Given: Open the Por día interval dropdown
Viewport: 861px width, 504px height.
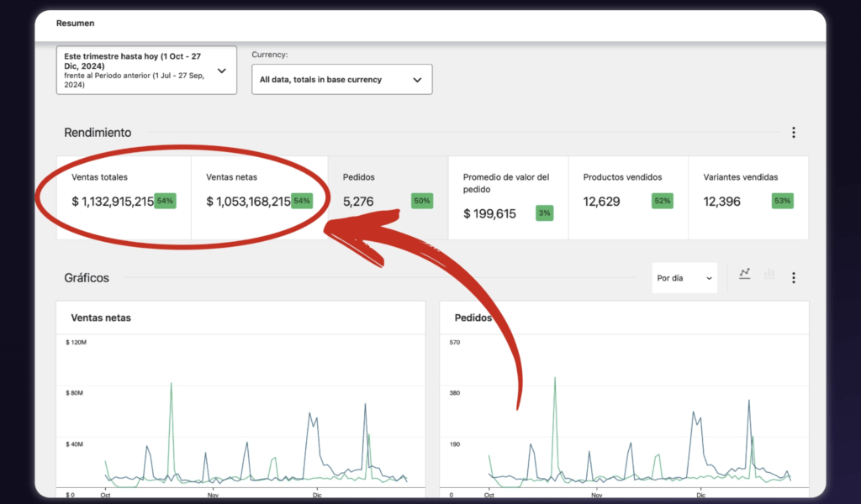Looking at the screenshot, I should pyautogui.click(x=684, y=278).
